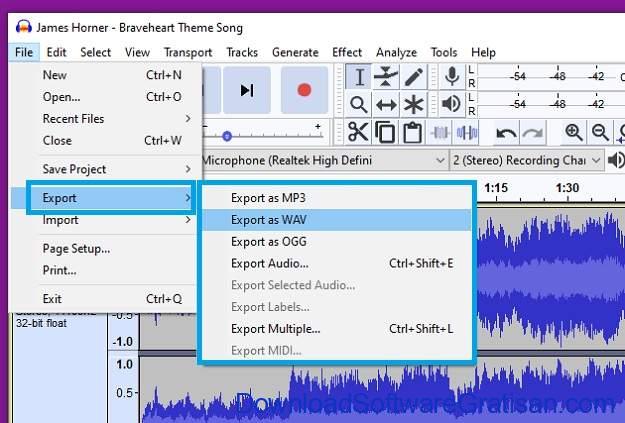Choose Export as WAV
Screen dimensions: 625x423
click(x=337, y=220)
